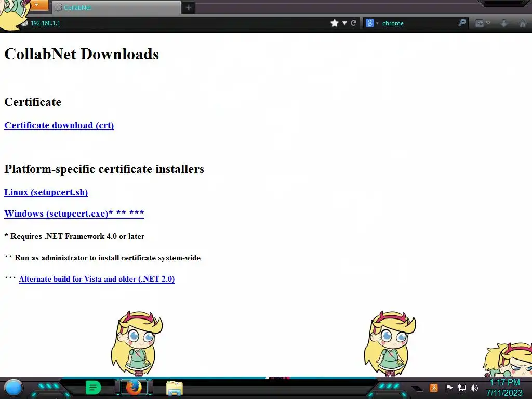The height and width of the screenshot is (399, 532).
Task: Click the site identity icon beside 192.168.1.1
Action: point(24,23)
